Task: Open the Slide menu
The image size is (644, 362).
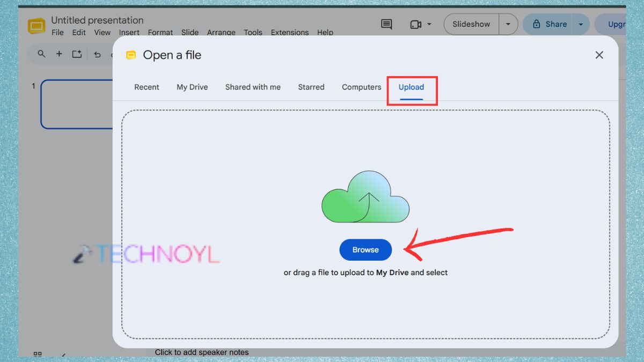Action: tap(190, 32)
